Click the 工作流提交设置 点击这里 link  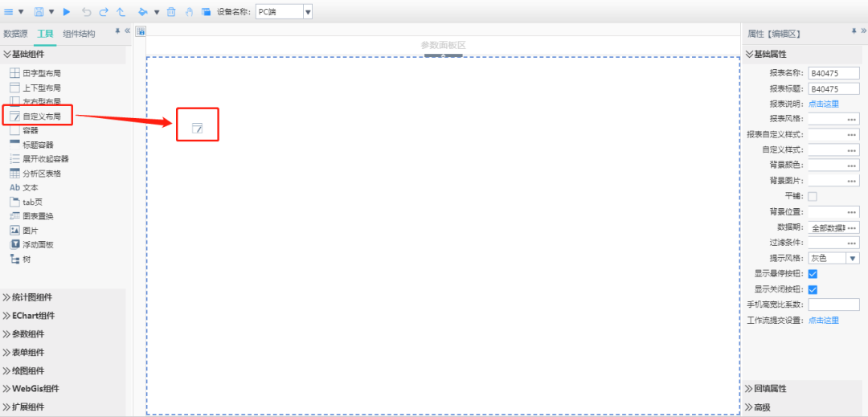(823, 320)
